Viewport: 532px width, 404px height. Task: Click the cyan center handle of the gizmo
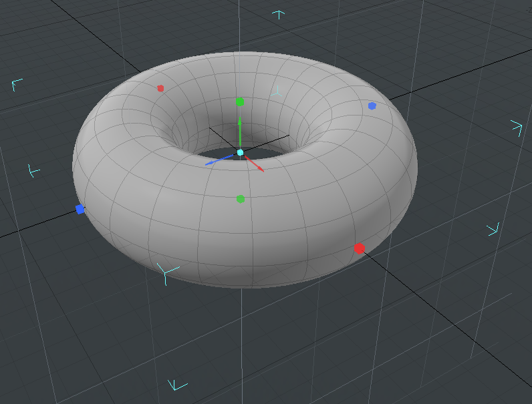(240, 153)
